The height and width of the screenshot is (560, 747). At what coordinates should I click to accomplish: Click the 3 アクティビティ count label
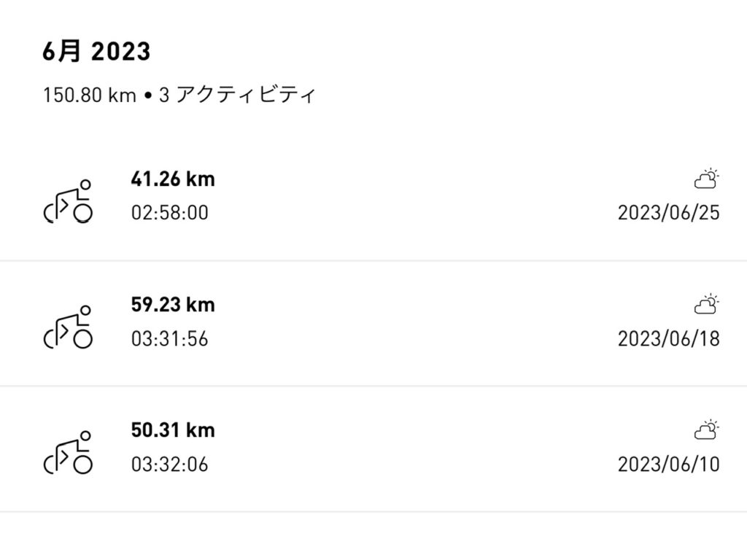tap(237, 96)
